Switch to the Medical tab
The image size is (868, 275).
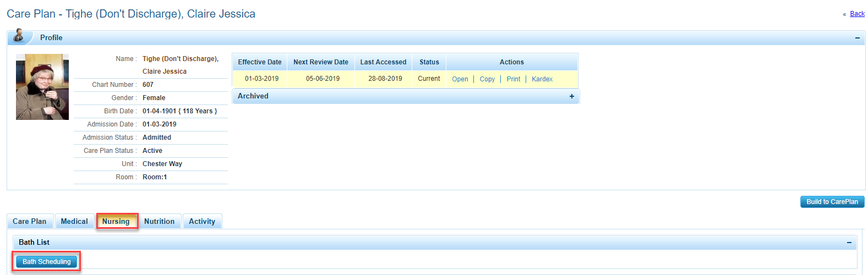(x=74, y=222)
